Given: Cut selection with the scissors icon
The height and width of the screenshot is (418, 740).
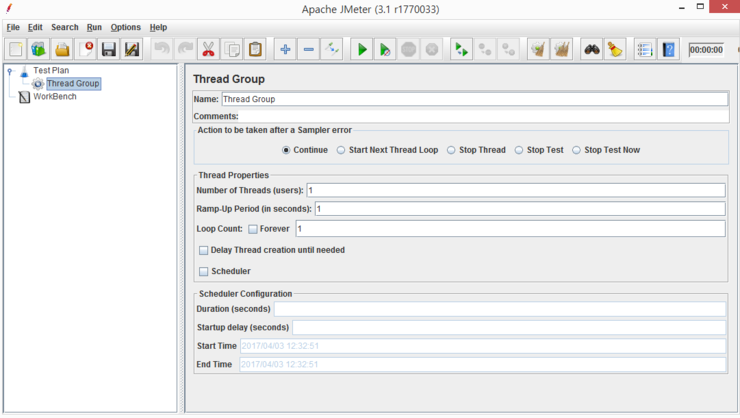Looking at the screenshot, I should [x=208, y=49].
